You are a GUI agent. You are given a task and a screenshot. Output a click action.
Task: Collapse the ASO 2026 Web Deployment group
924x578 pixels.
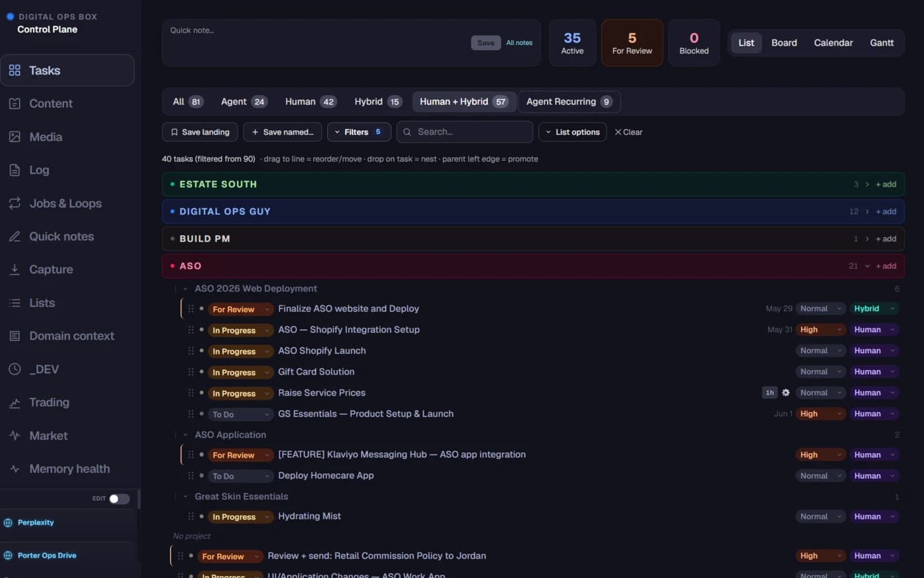[185, 289]
